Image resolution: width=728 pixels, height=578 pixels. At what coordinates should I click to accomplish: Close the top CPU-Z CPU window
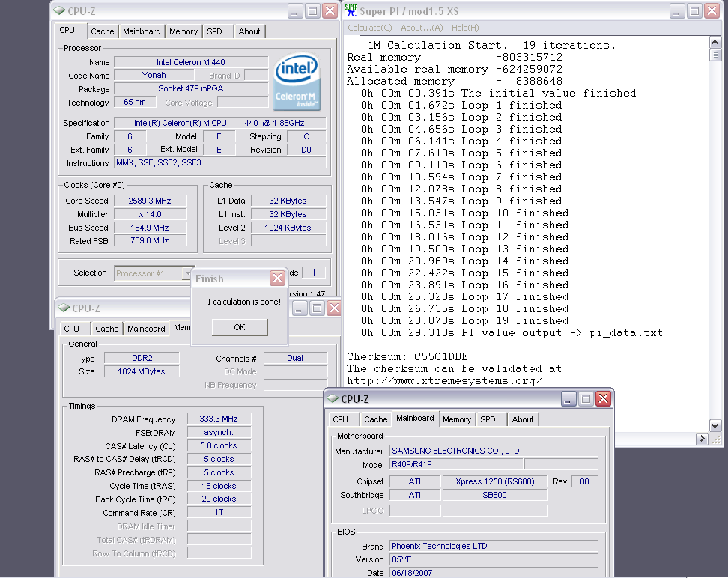(330, 10)
